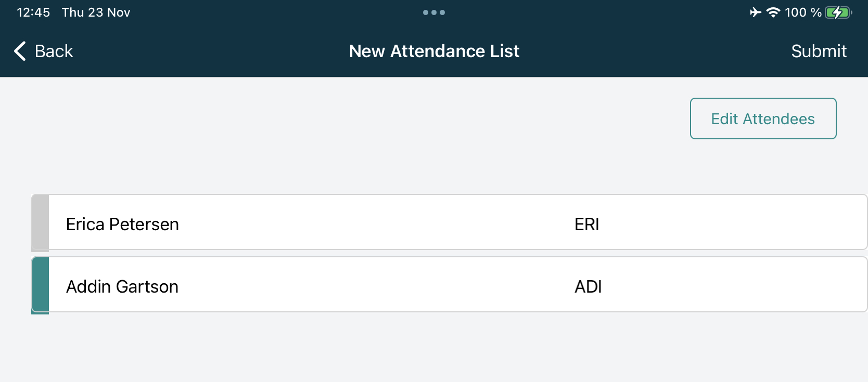Tap empty space right of ERI code

pos(729,224)
